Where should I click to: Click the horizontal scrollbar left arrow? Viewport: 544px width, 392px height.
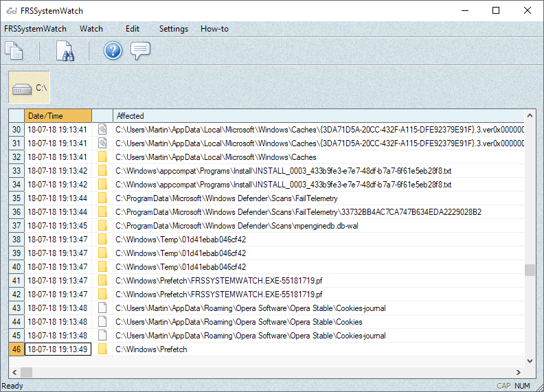coord(14,373)
